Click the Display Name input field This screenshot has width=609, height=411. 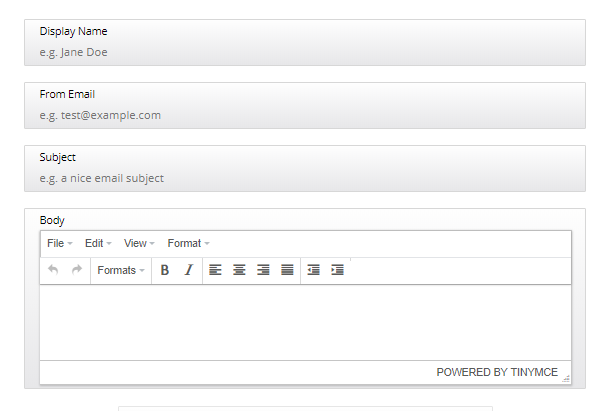[x=304, y=52]
